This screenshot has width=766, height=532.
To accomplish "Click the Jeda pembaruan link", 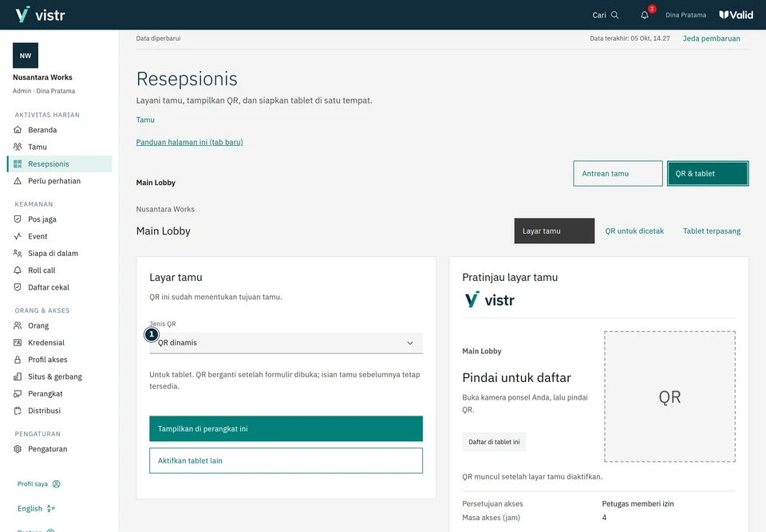I will pyautogui.click(x=711, y=38).
